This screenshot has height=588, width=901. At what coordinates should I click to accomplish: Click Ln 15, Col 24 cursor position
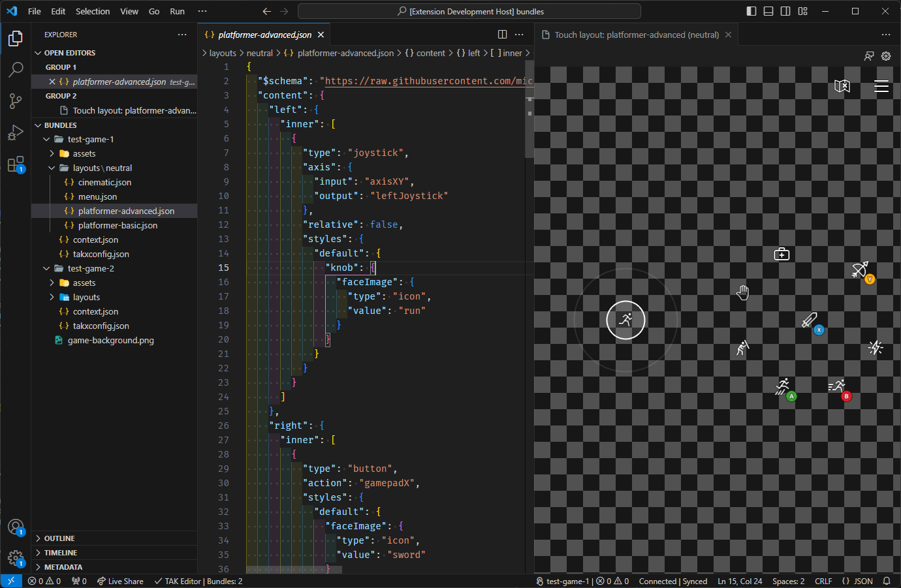[740, 581]
